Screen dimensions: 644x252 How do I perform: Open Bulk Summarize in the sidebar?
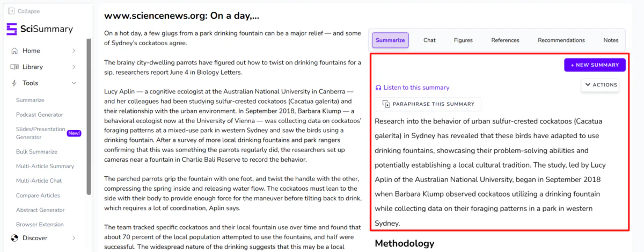pos(36,152)
